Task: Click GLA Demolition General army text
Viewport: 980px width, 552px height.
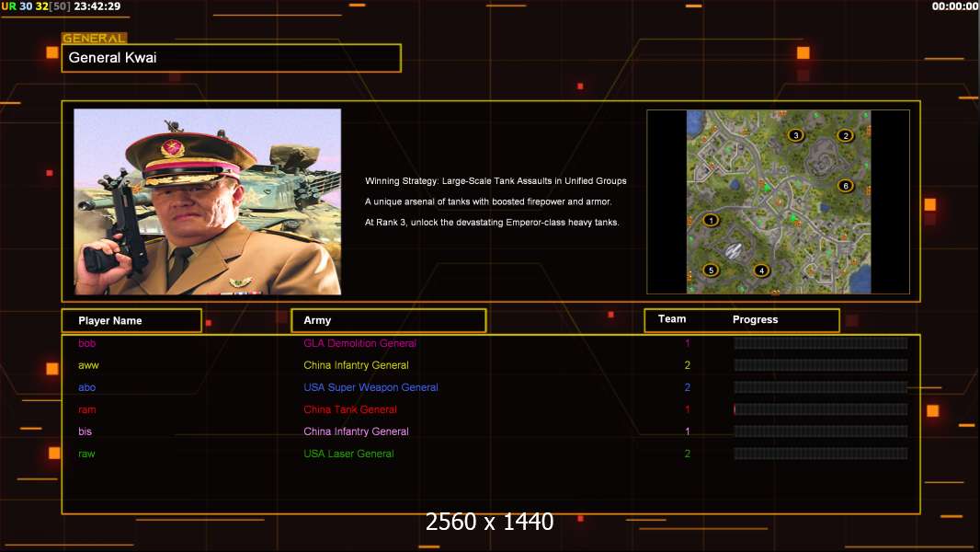Action: pos(360,343)
